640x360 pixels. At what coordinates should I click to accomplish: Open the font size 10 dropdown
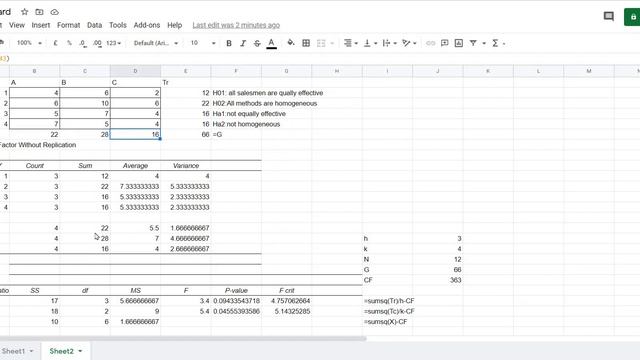tap(202, 43)
